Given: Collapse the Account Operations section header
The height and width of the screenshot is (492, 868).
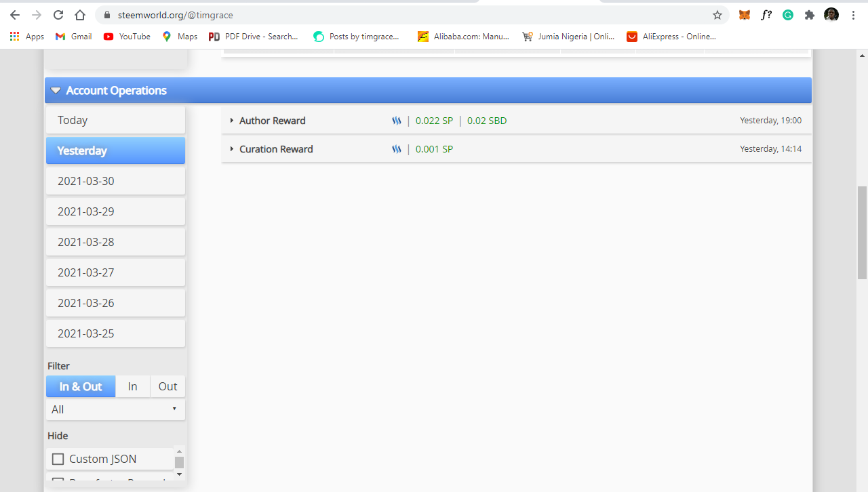Looking at the screenshot, I should click(56, 89).
